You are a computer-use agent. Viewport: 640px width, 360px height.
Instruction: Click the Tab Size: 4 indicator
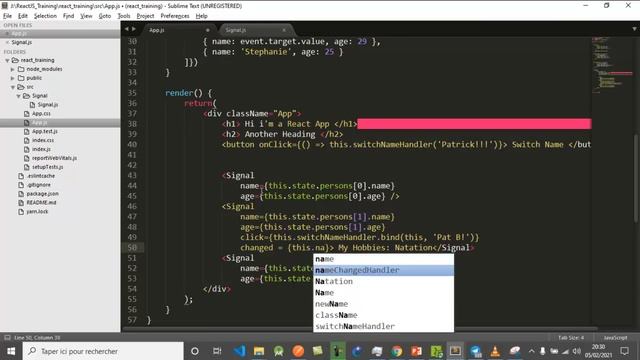point(571,338)
